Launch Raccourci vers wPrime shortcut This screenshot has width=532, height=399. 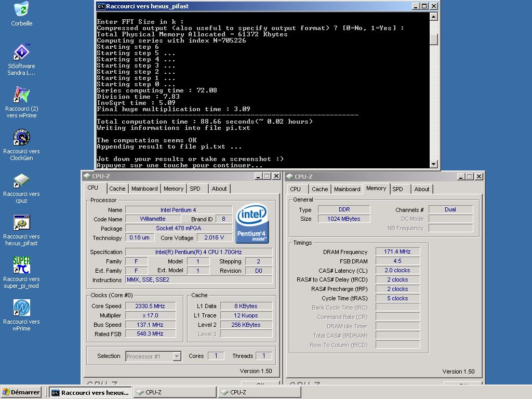[x=22, y=308]
